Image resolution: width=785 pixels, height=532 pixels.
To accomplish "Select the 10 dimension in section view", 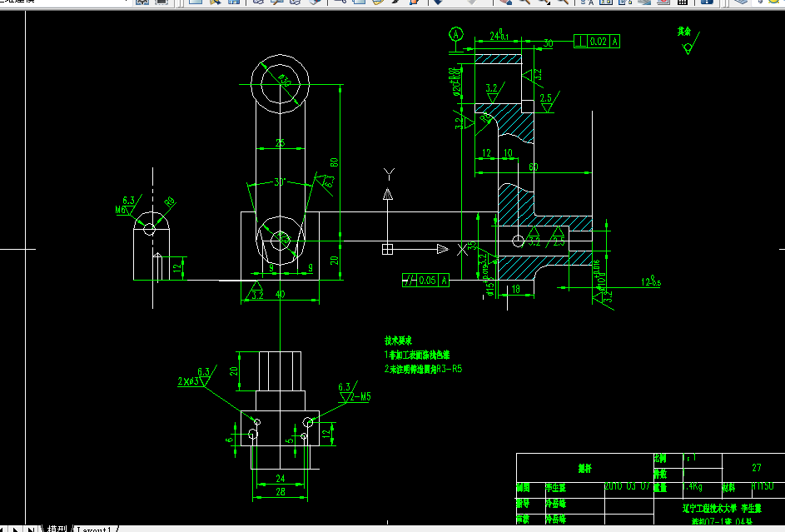I will (508, 153).
